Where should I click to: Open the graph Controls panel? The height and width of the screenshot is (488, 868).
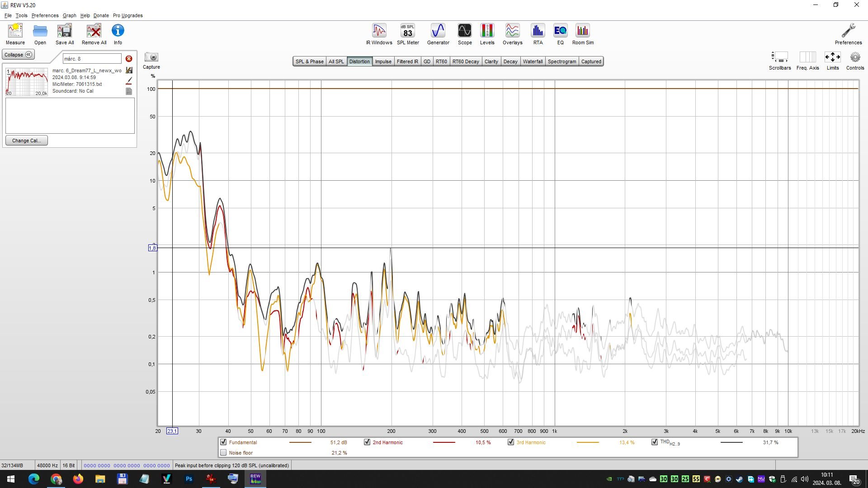click(854, 61)
